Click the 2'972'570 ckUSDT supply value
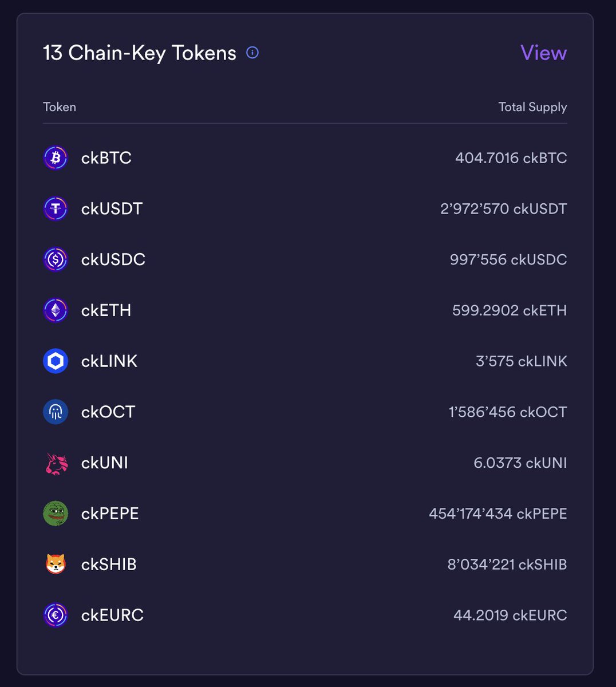Screen dimensions: 616x687 (x=504, y=208)
